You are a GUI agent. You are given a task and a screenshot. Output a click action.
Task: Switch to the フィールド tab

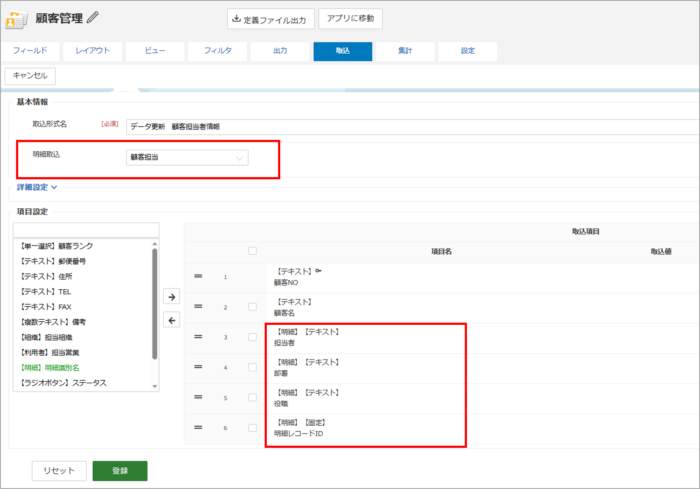[x=30, y=51]
